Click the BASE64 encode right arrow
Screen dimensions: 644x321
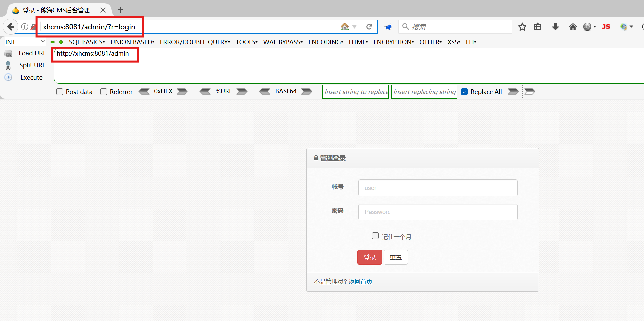pyautogui.click(x=307, y=91)
